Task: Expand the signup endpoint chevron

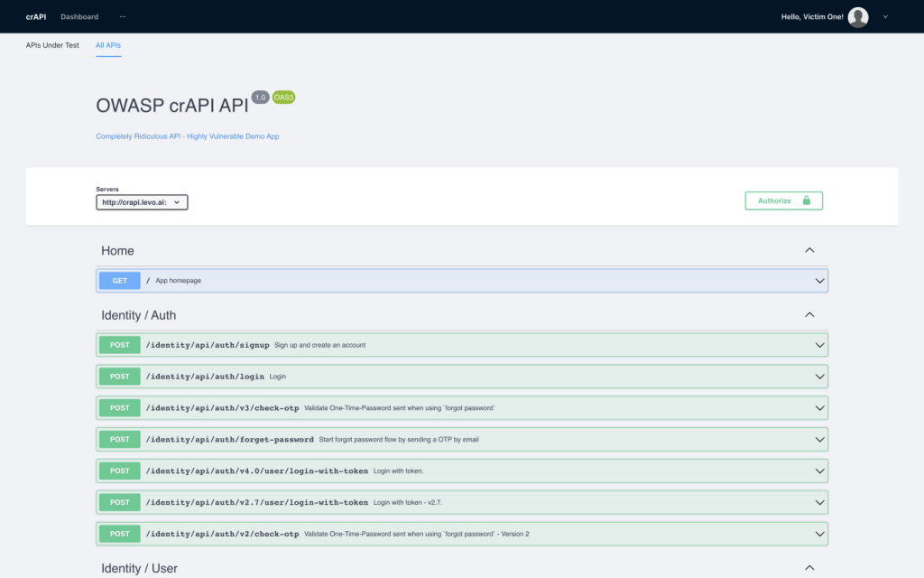Action: click(x=819, y=345)
